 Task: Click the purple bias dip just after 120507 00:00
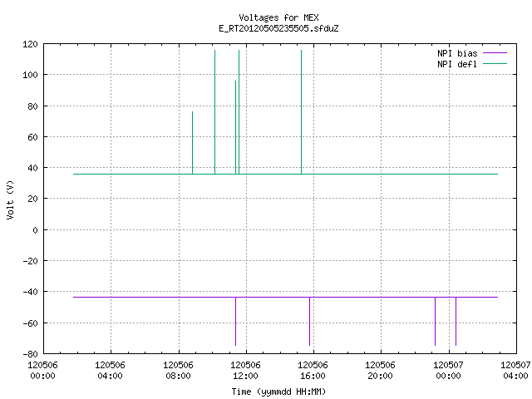(456, 322)
